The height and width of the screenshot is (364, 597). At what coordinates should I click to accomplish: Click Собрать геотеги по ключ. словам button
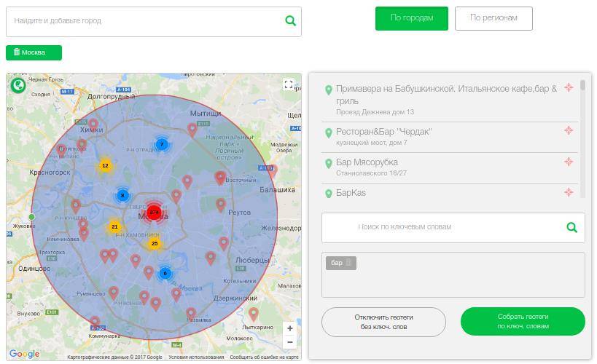[x=523, y=321]
